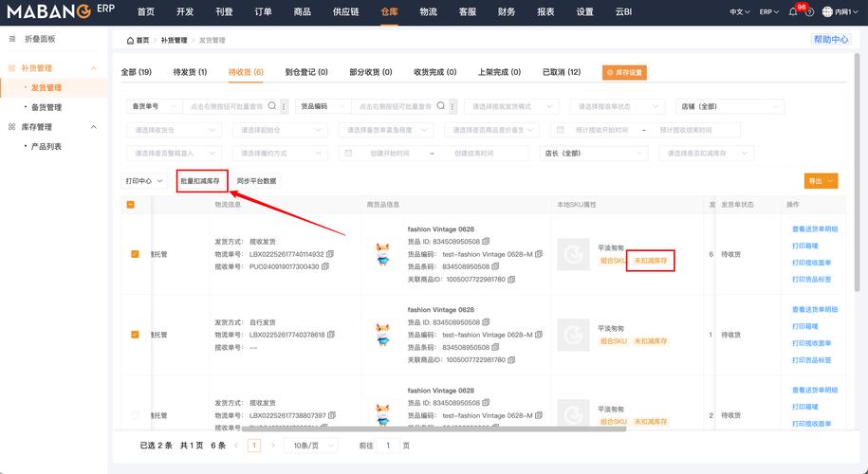
Task: Copy logistics number LBX02252617740114932
Action: 330,254
